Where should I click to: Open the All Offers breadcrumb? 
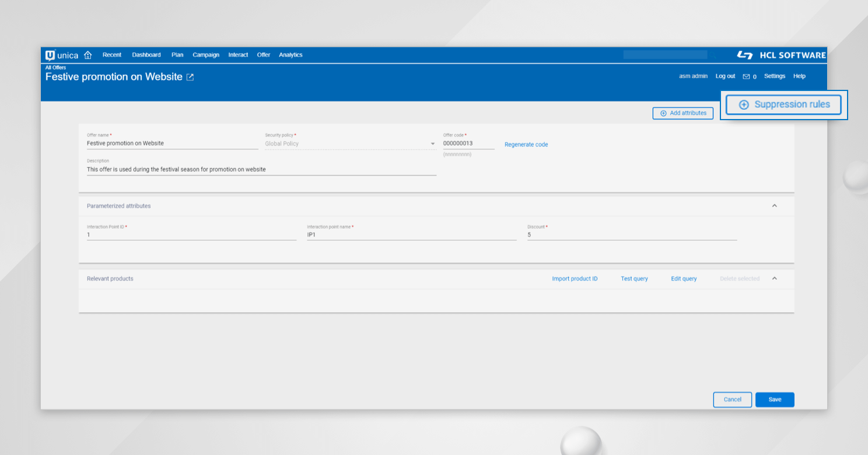pyautogui.click(x=55, y=67)
